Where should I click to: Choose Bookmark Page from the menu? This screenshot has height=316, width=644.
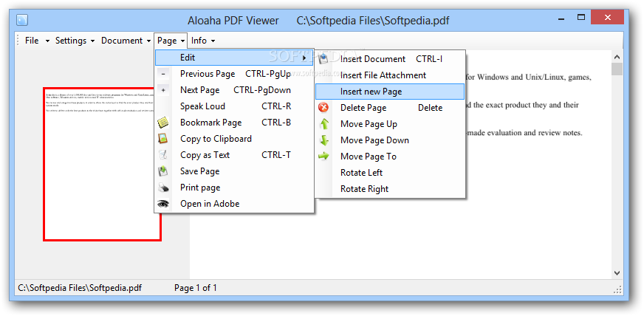click(234, 123)
